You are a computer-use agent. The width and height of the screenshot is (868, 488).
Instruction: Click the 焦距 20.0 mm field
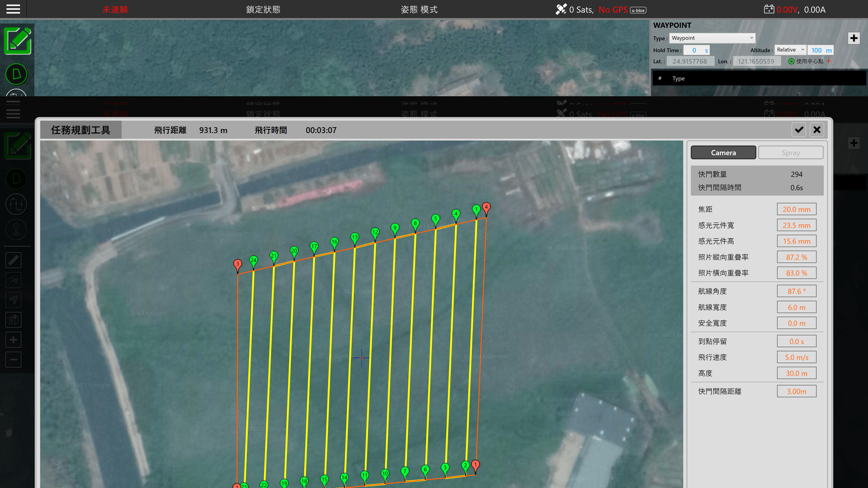(x=796, y=209)
